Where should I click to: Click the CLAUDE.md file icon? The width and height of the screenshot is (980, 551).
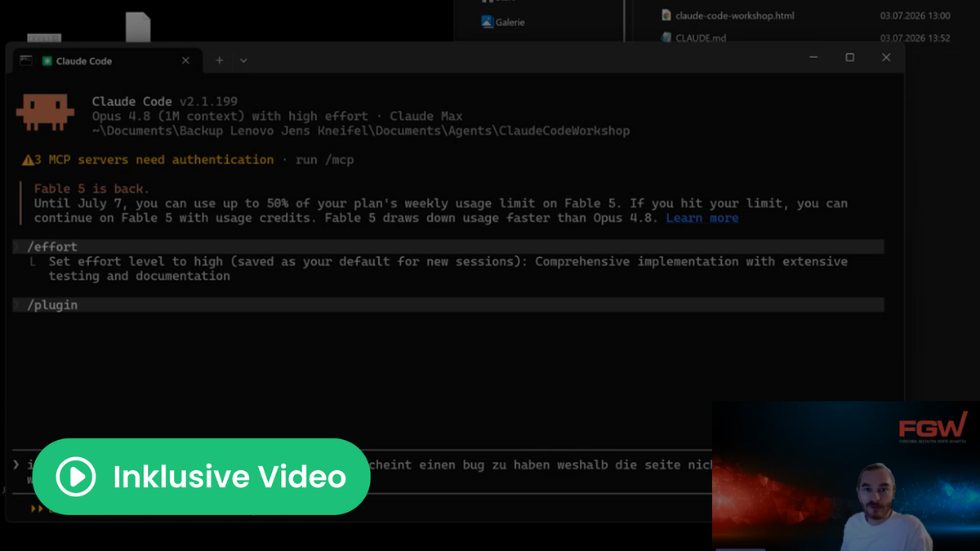(x=666, y=38)
